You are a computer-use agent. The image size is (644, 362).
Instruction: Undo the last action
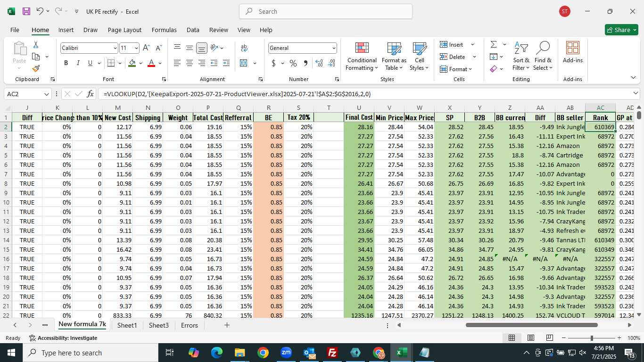[x=40, y=11]
